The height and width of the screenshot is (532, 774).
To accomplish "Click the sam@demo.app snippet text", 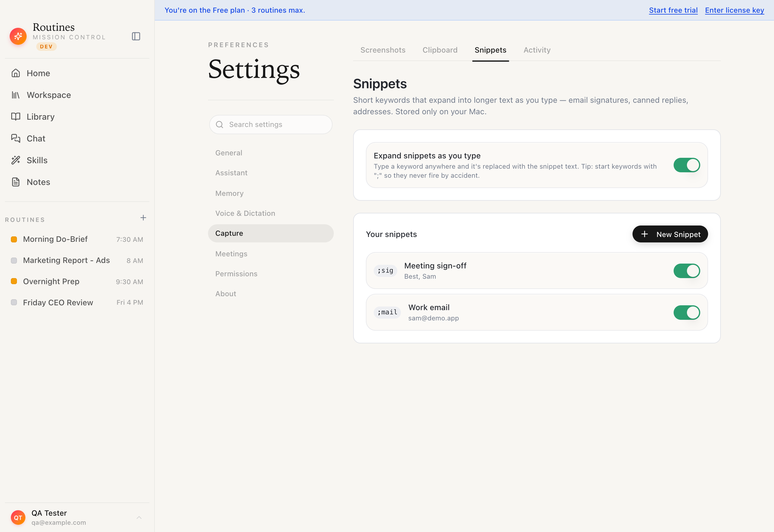I will tap(433, 318).
